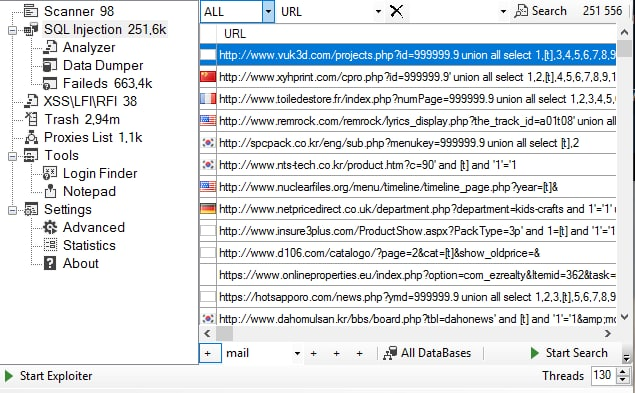The height and width of the screenshot is (393, 635).
Task: Open the Data Dumper item
Action: pos(103,65)
